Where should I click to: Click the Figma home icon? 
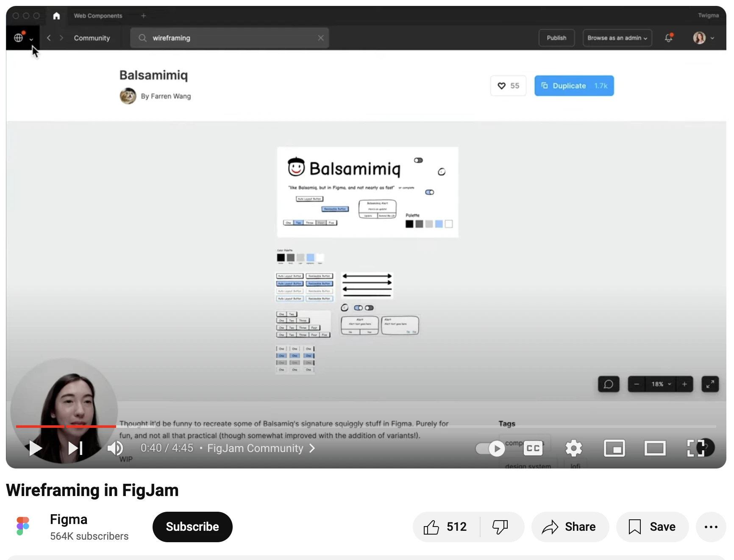(56, 16)
